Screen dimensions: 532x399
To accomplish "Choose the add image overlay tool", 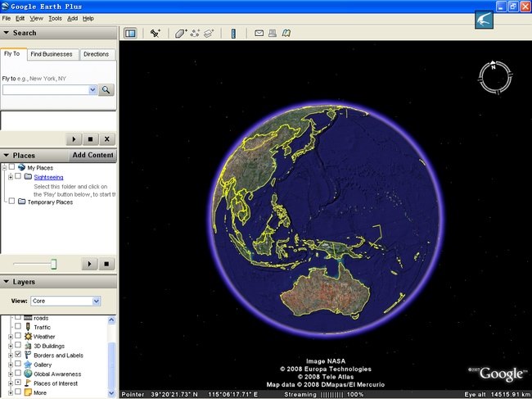I will pos(209,34).
